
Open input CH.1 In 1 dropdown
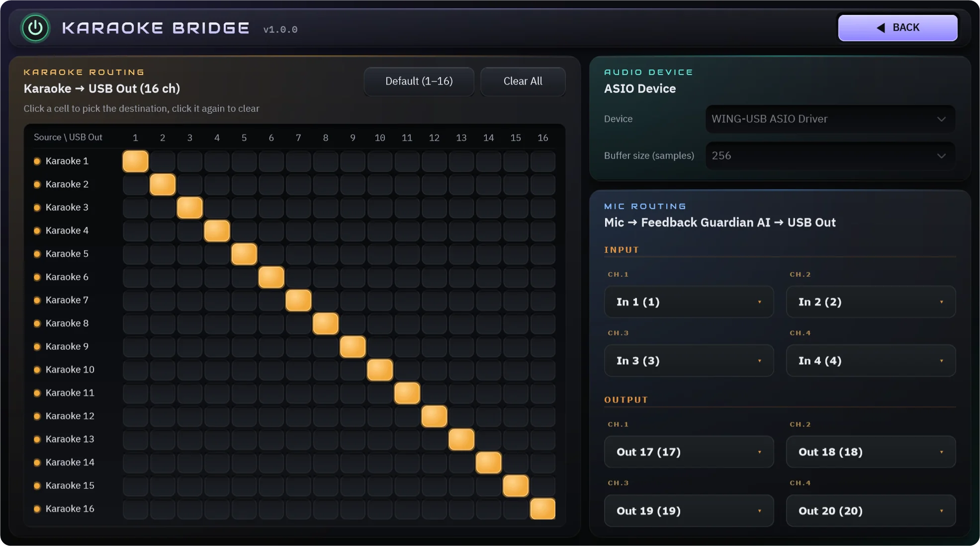pos(689,302)
